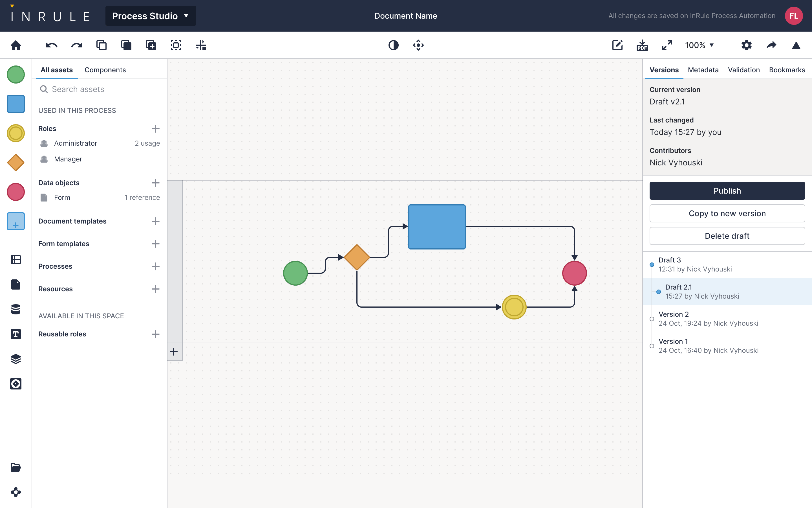Collapse the toolbar with the triangle icon
This screenshot has height=508, width=812.
tap(796, 45)
